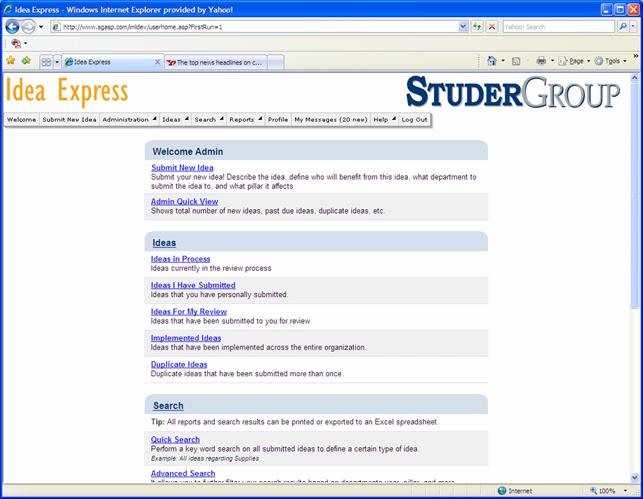Image resolution: width=643 pixels, height=499 pixels.
Task: Open the Duplicate Ideas link
Action: click(179, 365)
